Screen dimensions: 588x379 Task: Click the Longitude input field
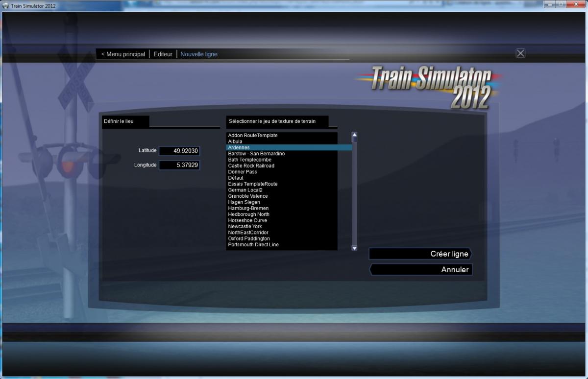point(179,165)
